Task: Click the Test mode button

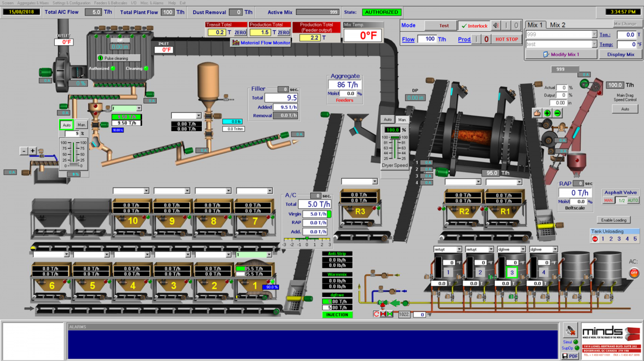Action: point(440,25)
